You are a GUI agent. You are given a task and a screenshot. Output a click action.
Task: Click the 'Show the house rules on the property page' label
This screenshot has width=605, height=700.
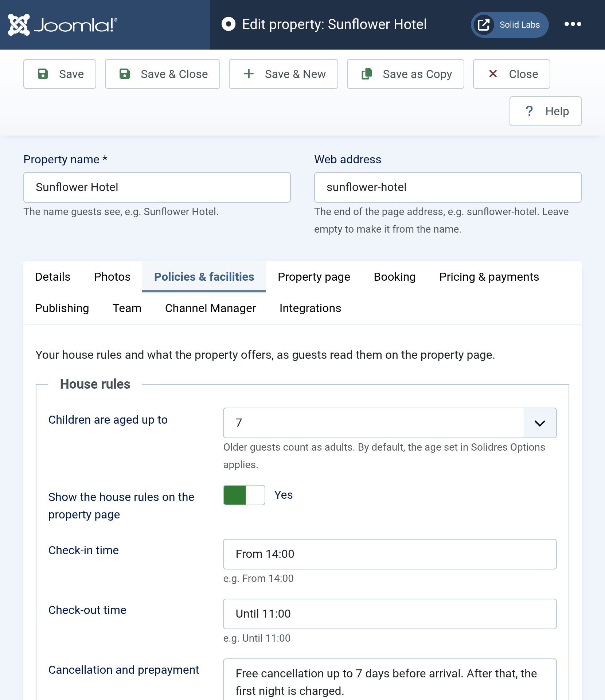(x=121, y=506)
